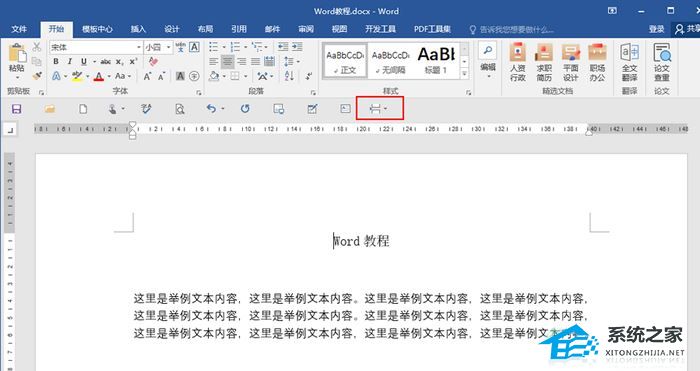Viewport: 700px width, 371px height.
Task: Click the Save icon in quick toolbar
Action: pyautogui.click(x=17, y=109)
